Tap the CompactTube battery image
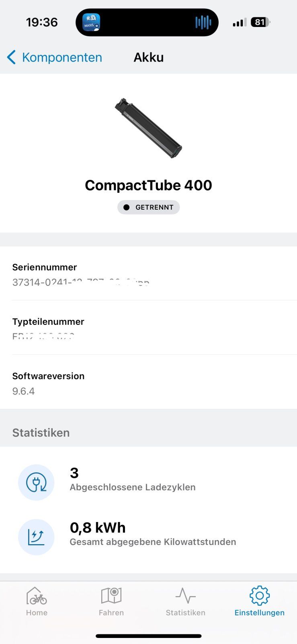Viewport: 297px width, 644px height. point(148,128)
